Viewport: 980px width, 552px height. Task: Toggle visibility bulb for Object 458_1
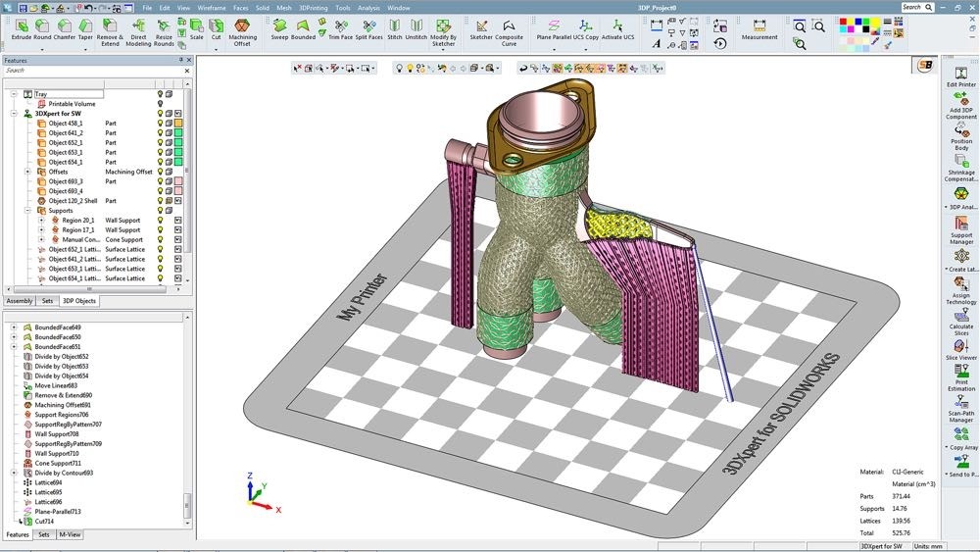click(161, 124)
